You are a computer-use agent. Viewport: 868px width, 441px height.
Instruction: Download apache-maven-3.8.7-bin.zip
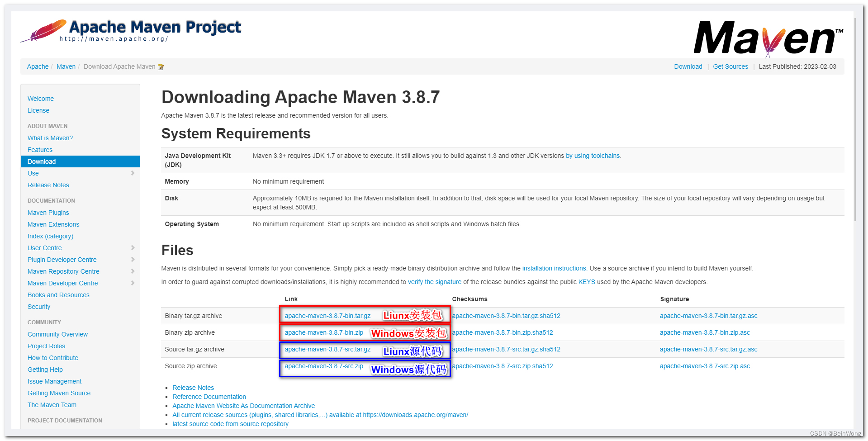[x=324, y=332]
